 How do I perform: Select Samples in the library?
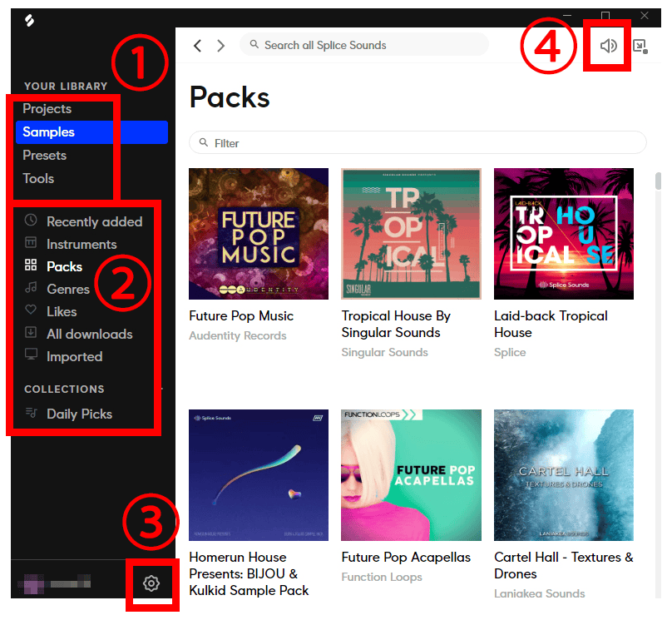91,132
